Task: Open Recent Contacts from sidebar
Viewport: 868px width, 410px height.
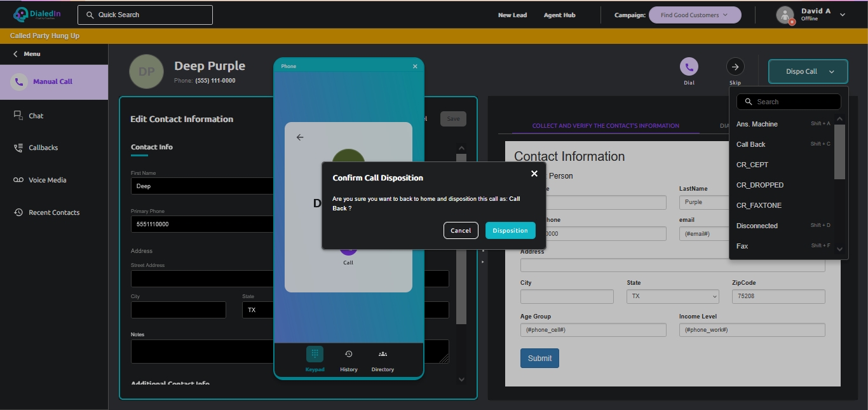Action: pos(53,212)
